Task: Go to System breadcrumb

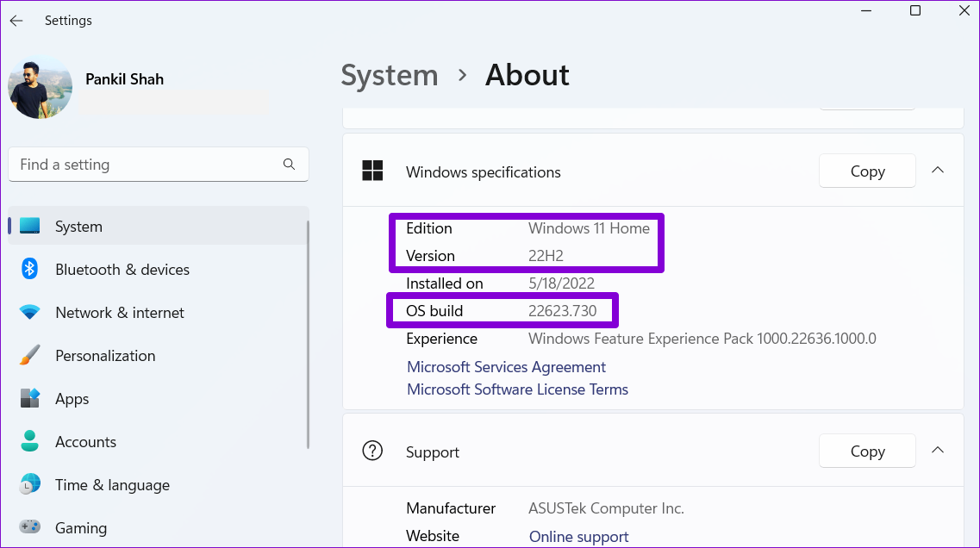Action: coord(389,75)
